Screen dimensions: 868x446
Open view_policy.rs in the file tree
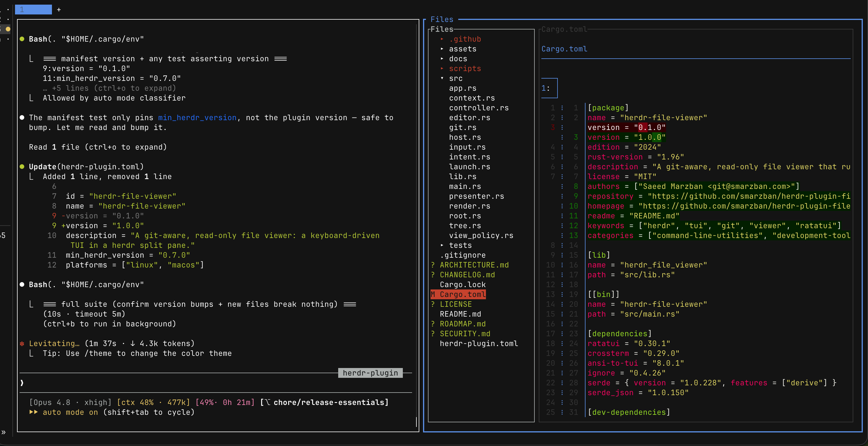click(481, 235)
